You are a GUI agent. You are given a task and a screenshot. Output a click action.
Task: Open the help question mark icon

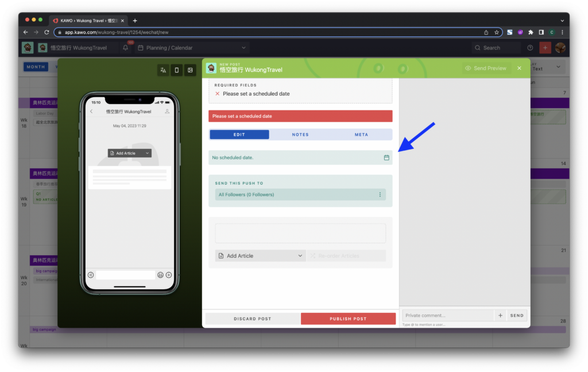pyautogui.click(x=530, y=48)
